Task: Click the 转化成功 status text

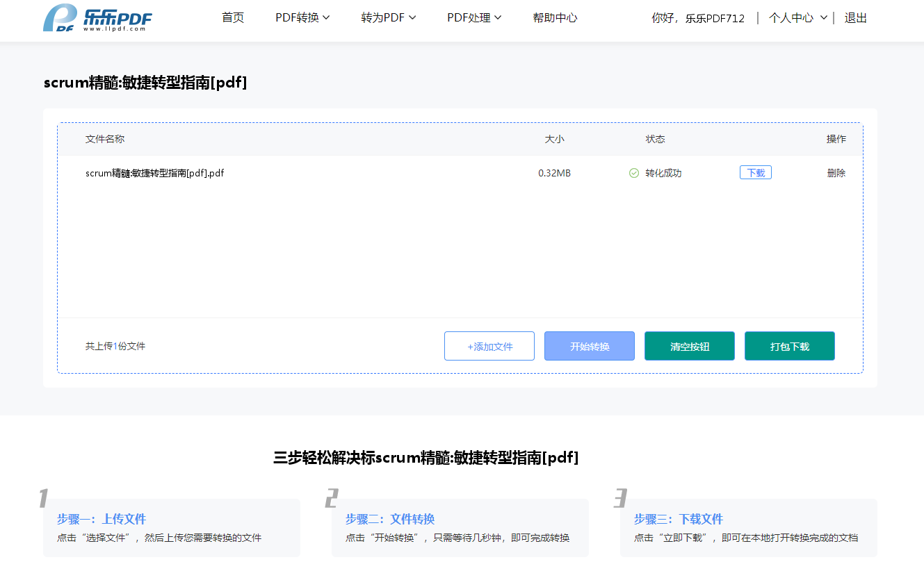Action: (663, 173)
